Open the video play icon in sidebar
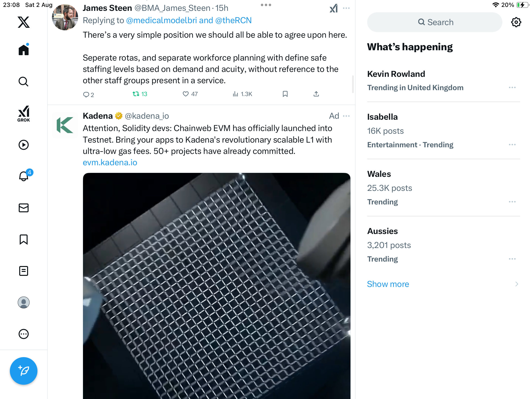532x399 pixels. (24, 145)
